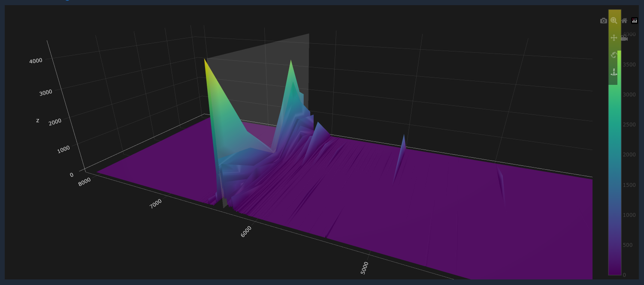Click the 7000 axis tick label
The image size is (644, 285).
(x=155, y=203)
